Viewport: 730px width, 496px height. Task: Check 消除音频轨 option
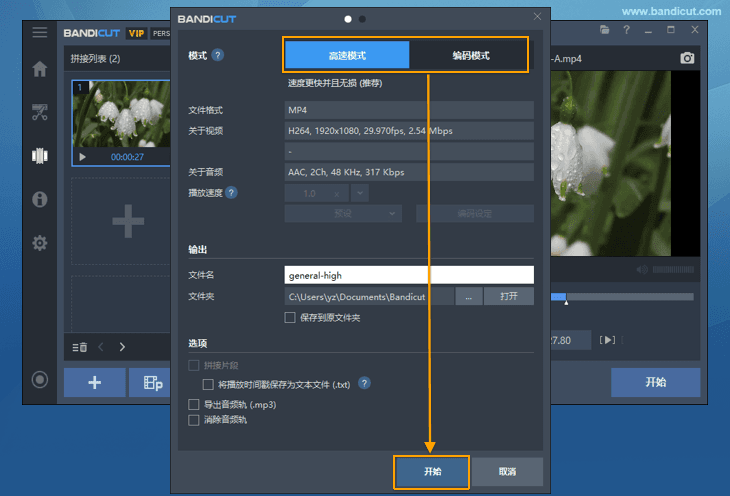[194, 420]
